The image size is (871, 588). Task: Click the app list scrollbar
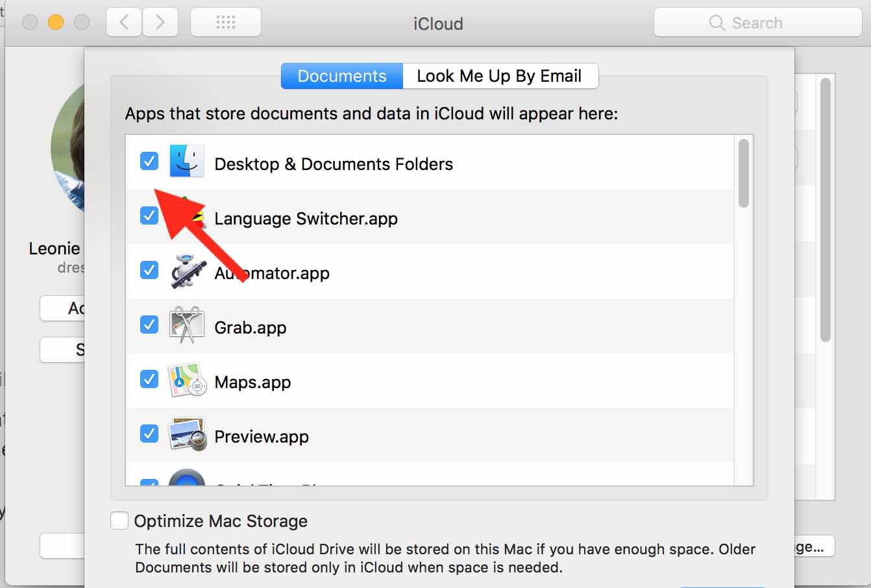pyautogui.click(x=744, y=173)
